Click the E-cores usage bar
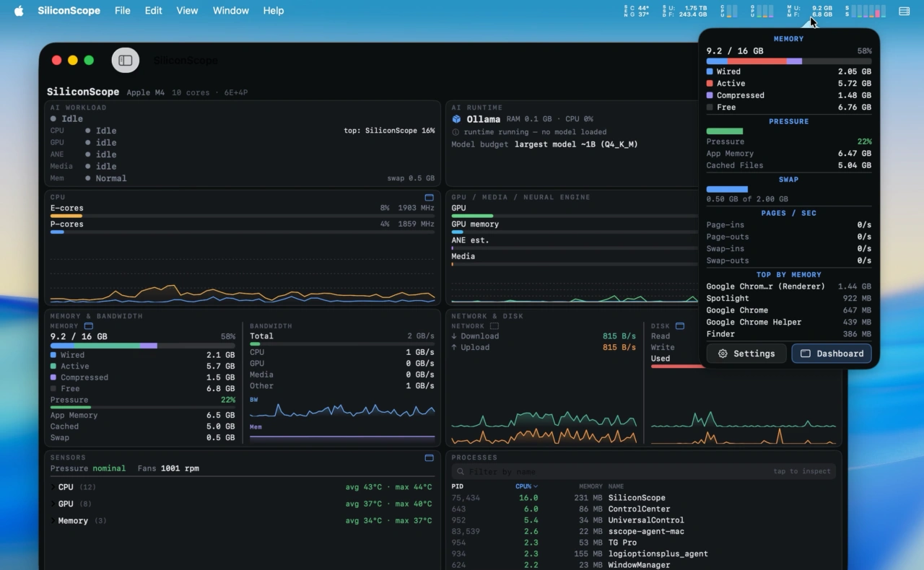 (243, 216)
